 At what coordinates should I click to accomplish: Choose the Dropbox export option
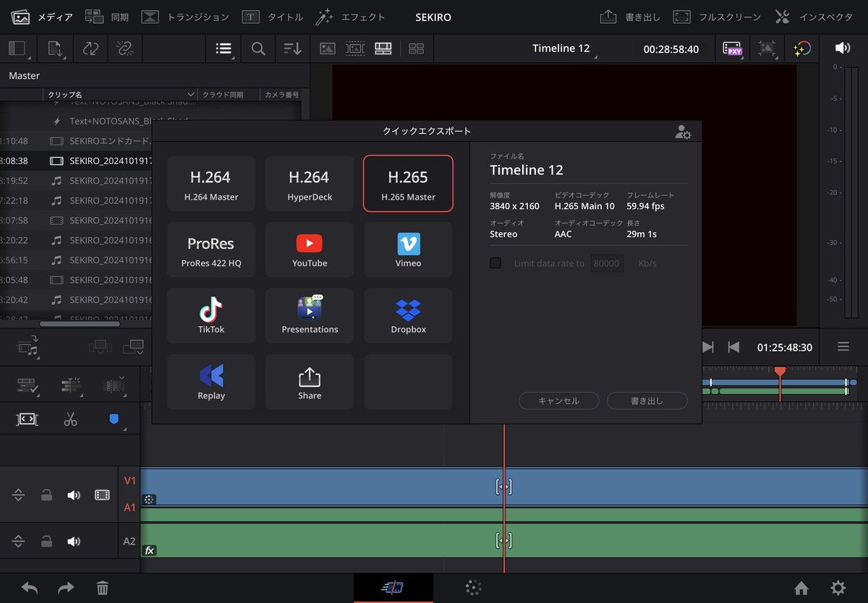tap(408, 316)
